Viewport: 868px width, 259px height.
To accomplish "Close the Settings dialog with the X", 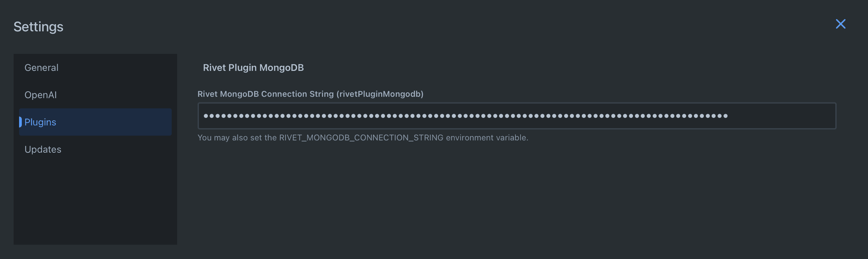I will (840, 24).
